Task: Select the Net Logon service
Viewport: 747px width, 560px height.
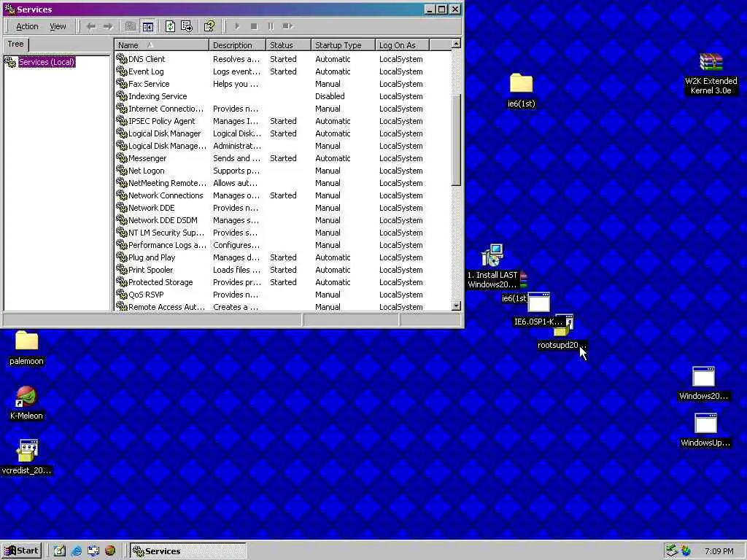Action: 146,171
